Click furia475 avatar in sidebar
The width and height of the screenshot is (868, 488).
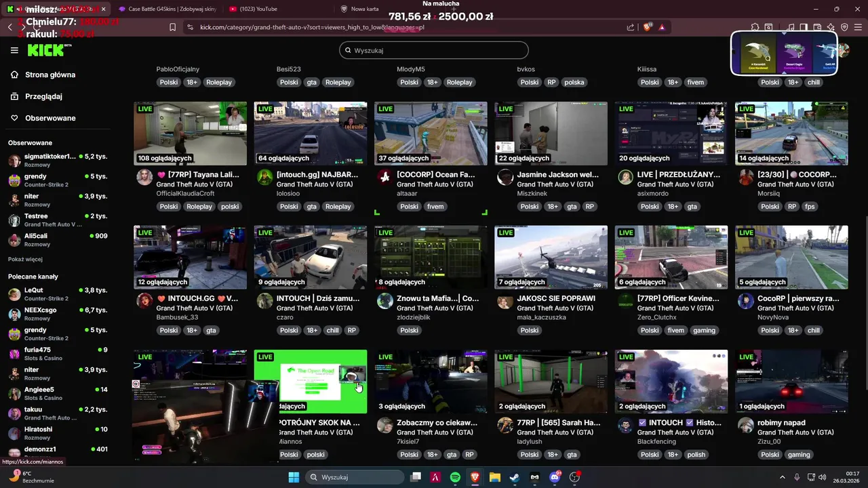[14, 354]
